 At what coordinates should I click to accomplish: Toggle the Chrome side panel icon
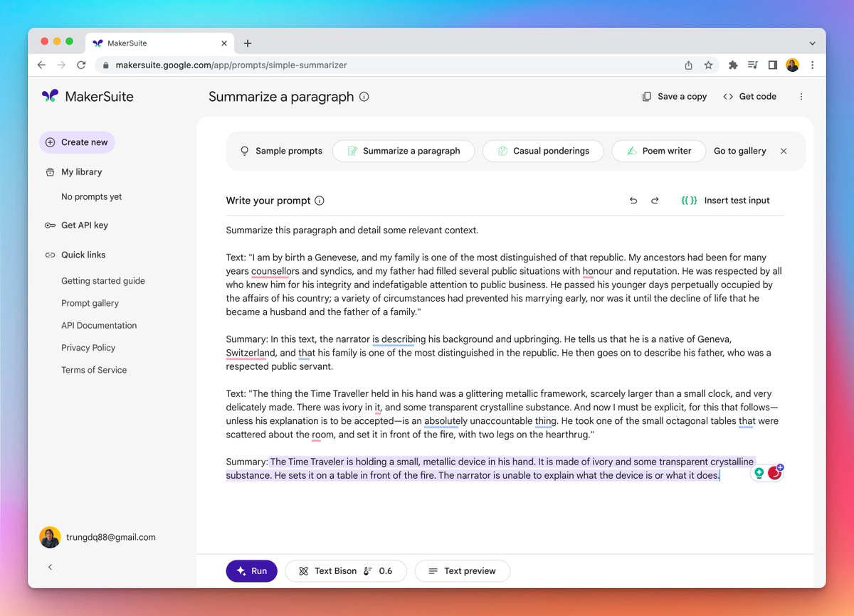tap(772, 65)
